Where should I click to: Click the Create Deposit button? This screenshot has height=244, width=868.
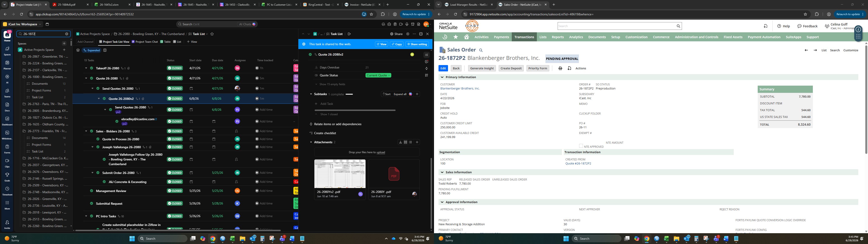(x=511, y=68)
